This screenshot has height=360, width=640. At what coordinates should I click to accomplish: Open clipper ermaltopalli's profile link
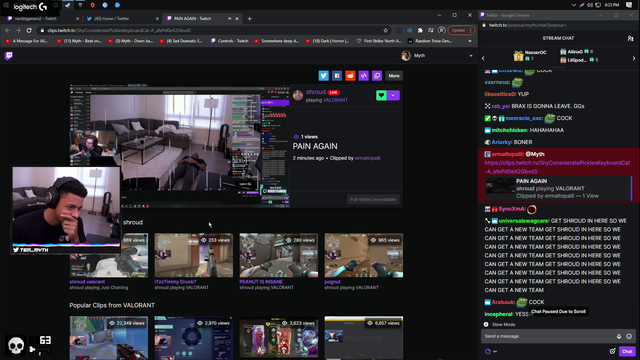(367, 158)
